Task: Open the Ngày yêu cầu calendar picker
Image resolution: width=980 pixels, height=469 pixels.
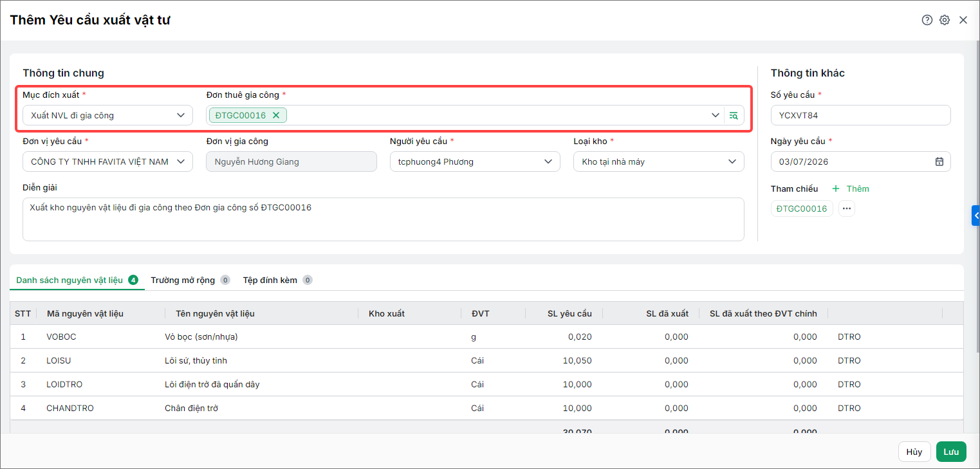Action: [939, 161]
